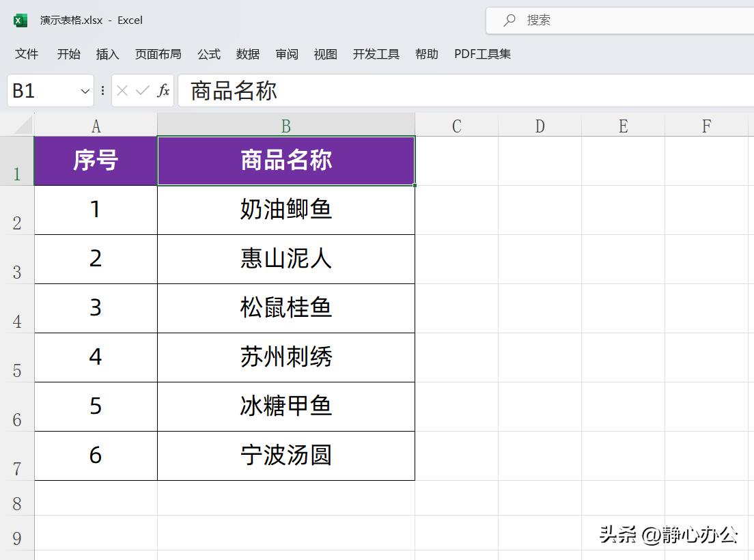Select the 数据 ribbon tab

(248, 54)
